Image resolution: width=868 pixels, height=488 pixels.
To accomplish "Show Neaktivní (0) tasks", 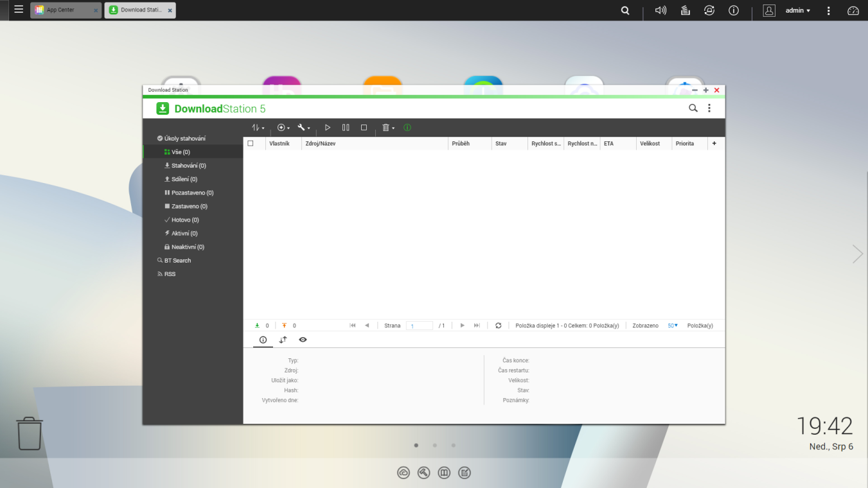I will pos(193,247).
